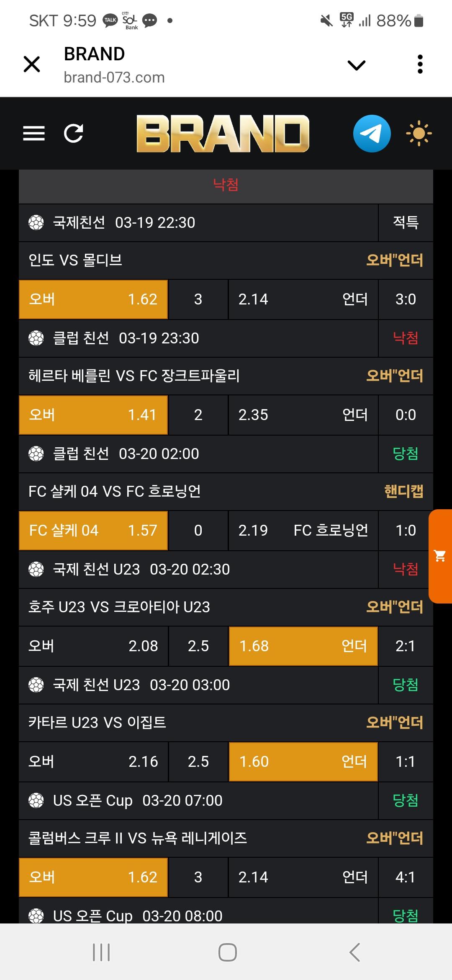The image size is (452, 980).
Task: Open the three-dot browser options menu
Action: [420, 64]
